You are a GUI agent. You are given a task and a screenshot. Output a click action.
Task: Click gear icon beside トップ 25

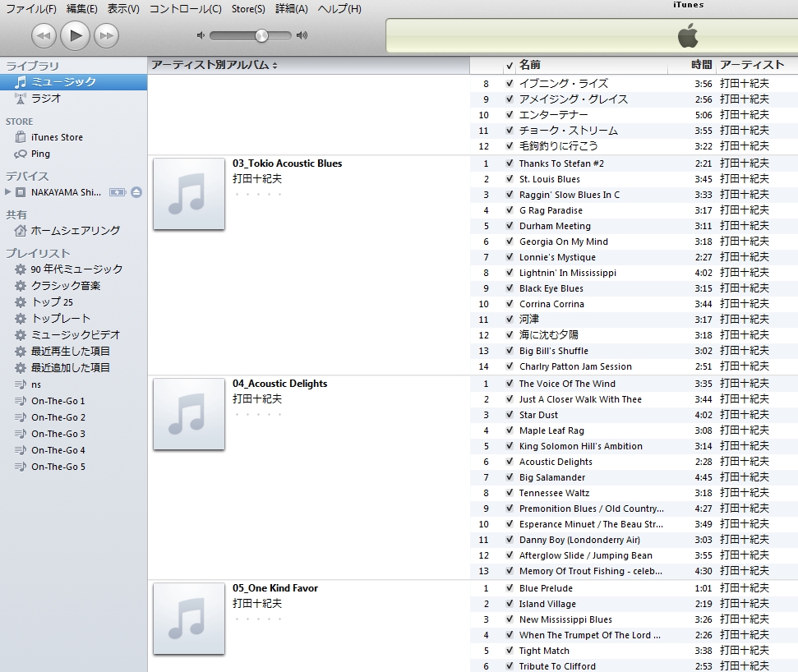tap(21, 302)
